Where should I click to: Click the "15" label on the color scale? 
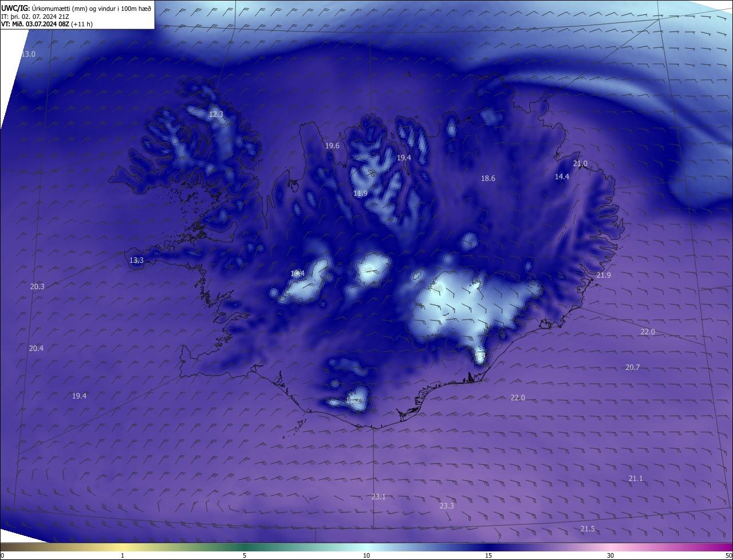(488, 555)
